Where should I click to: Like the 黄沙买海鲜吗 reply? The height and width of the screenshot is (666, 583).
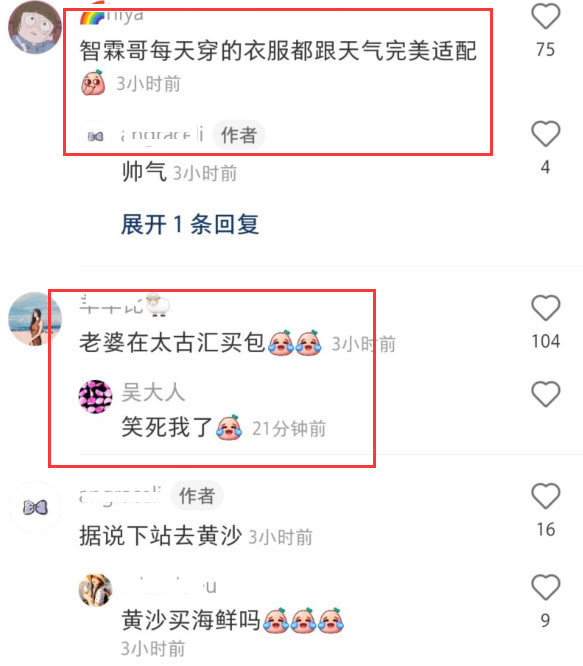(x=546, y=587)
